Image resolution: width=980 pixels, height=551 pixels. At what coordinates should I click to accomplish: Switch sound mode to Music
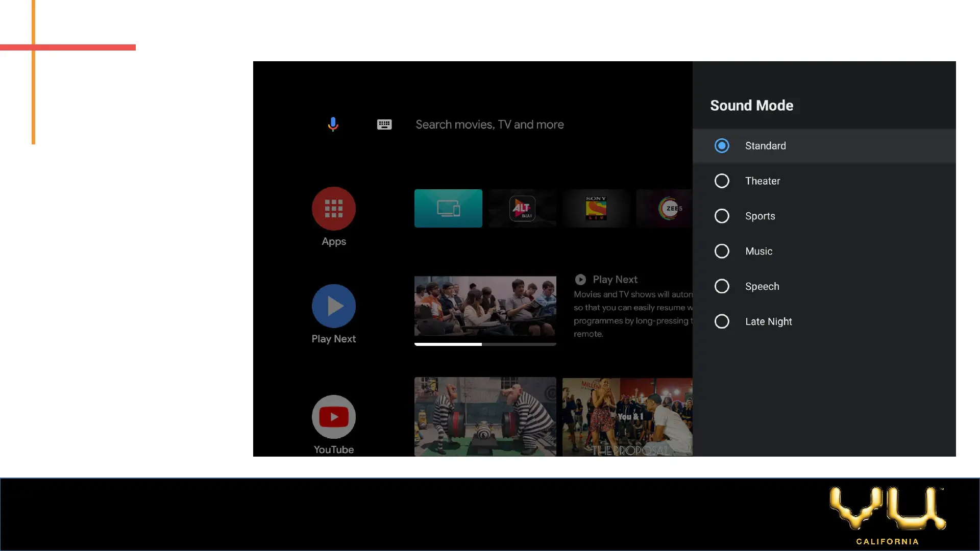click(722, 252)
